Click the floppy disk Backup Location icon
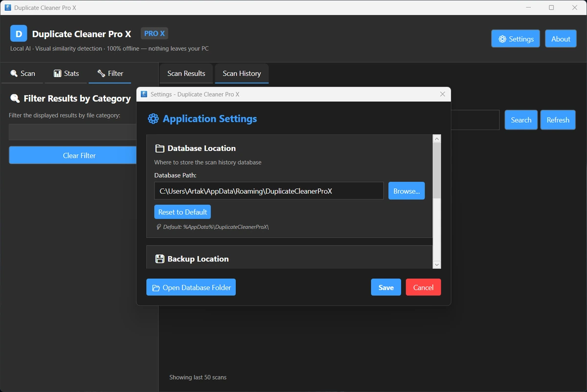Image resolution: width=587 pixels, height=392 pixels. 159,259
